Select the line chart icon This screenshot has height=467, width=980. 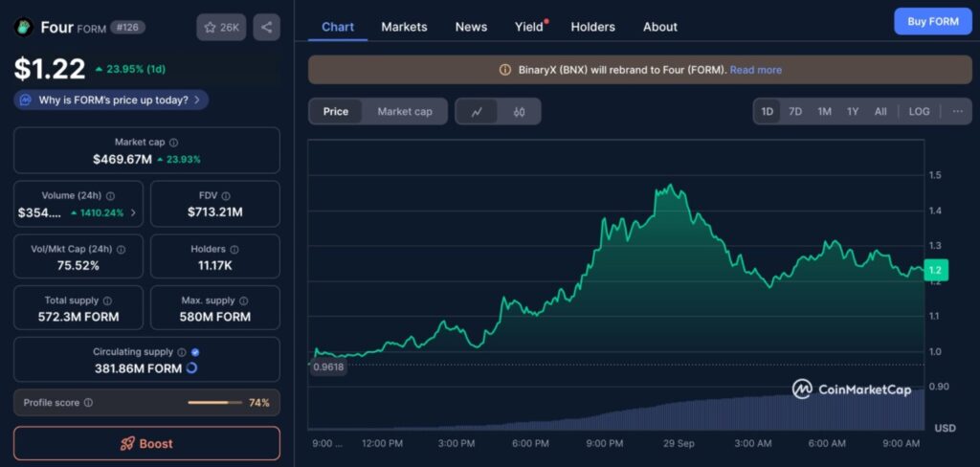click(477, 112)
